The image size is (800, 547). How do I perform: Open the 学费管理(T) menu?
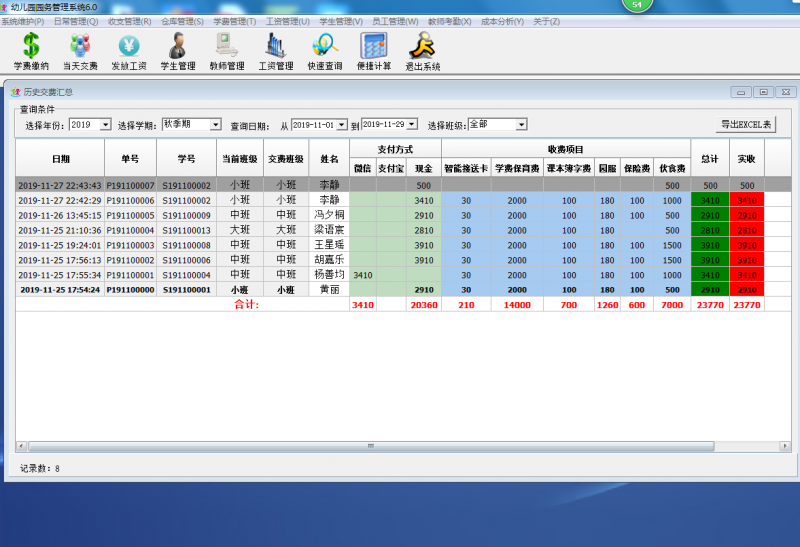235,21
